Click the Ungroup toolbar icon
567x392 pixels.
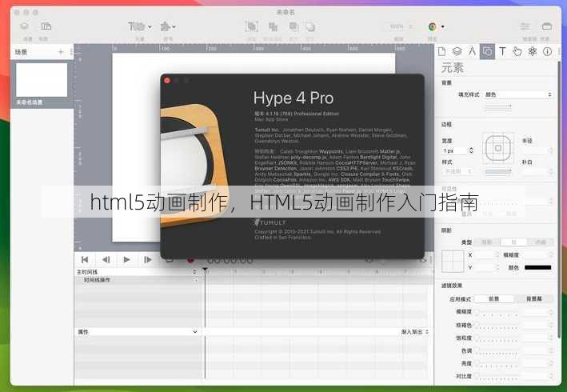point(273,26)
